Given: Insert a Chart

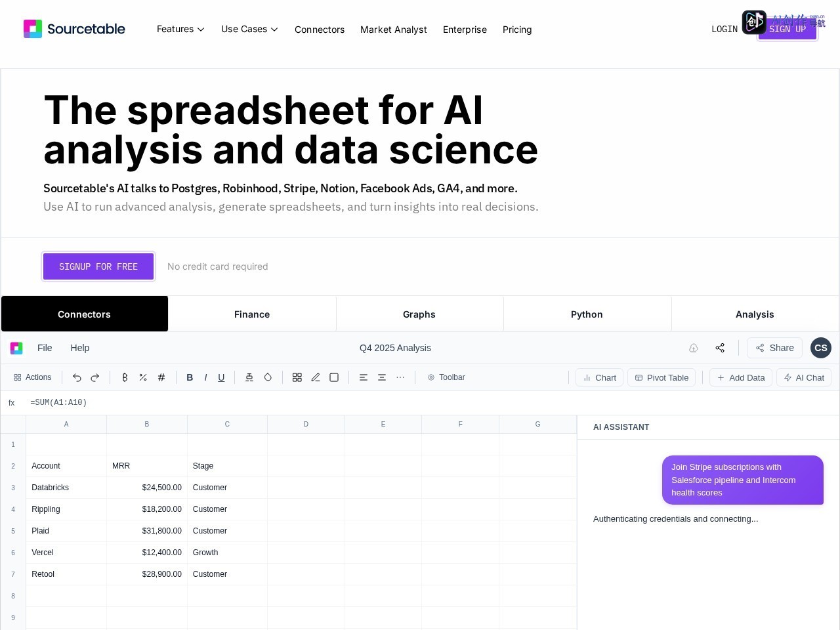Looking at the screenshot, I should [x=599, y=377].
